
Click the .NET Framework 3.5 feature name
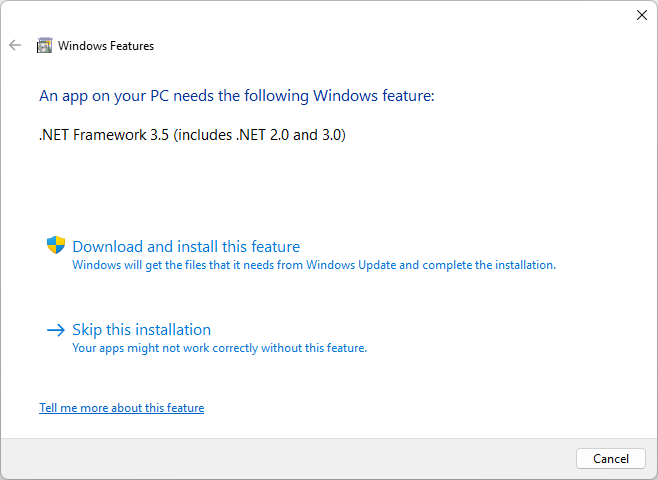coord(104,135)
